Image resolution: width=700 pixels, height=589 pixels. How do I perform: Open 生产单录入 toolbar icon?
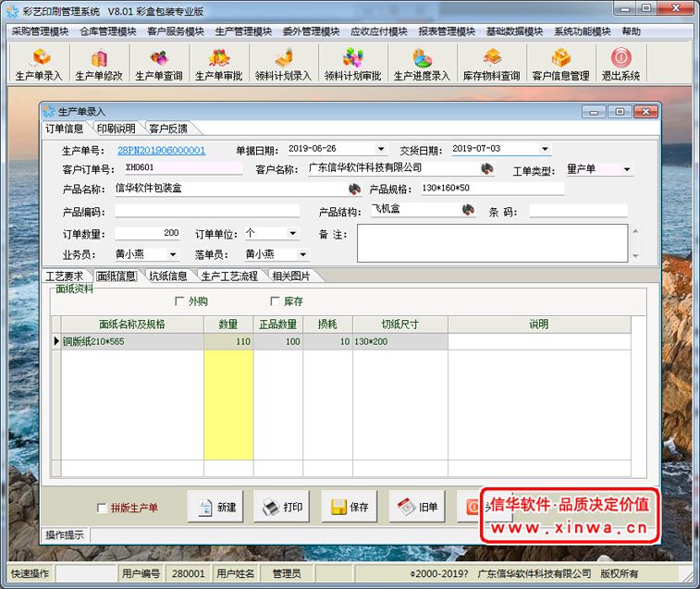[x=39, y=64]
